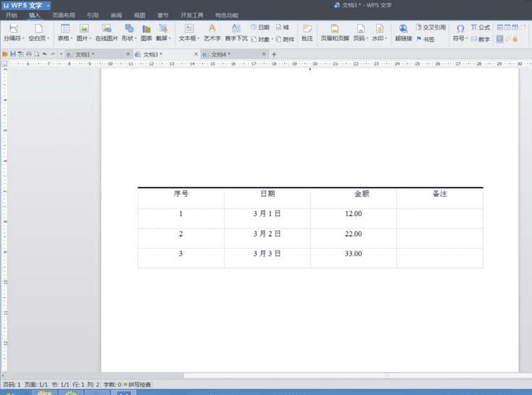Click the 域 field icon
This screenshot has width=532, height=395.
click(282, 27)
